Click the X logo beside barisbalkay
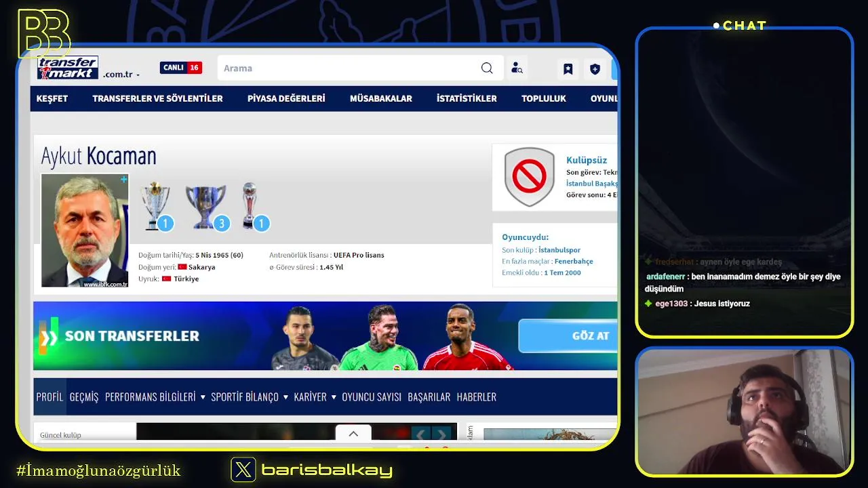 243,470
